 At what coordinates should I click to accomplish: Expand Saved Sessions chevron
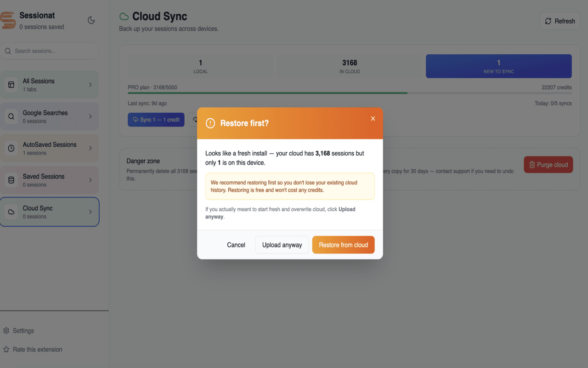pos(90,180)
